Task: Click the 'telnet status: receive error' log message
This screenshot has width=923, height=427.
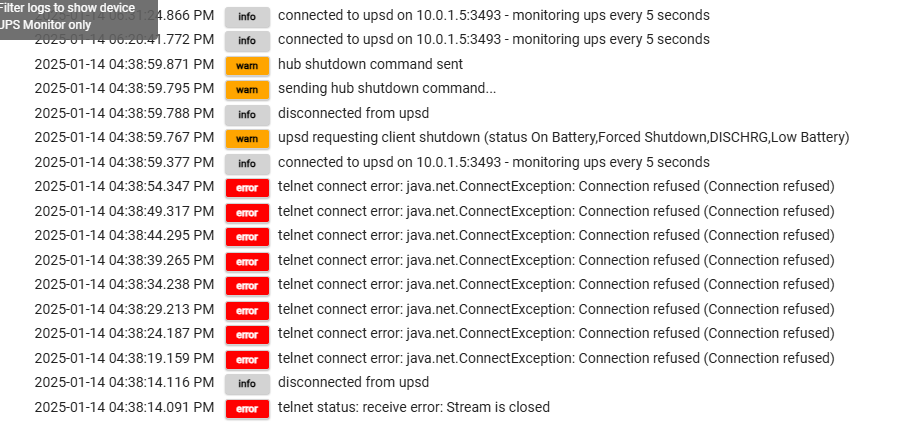Action: coord(413,407)
